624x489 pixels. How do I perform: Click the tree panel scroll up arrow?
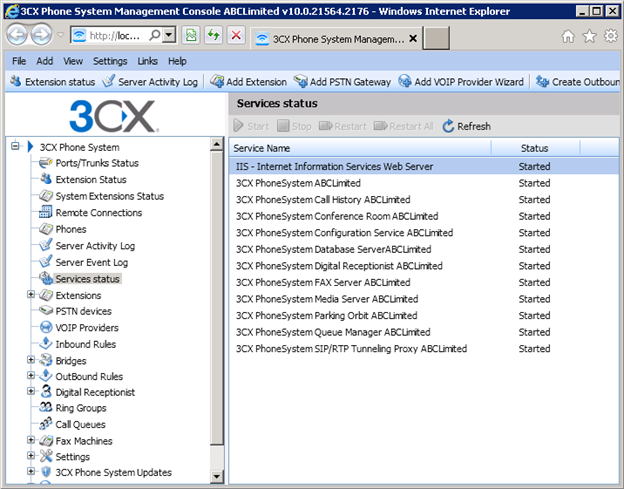tap(216, 144)
